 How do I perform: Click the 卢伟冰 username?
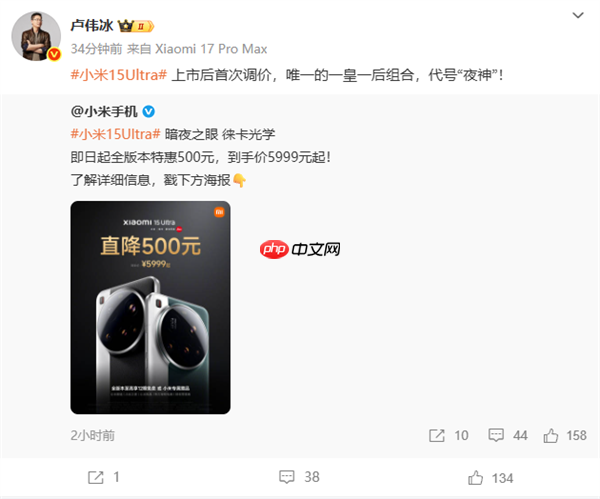[92, 26]
